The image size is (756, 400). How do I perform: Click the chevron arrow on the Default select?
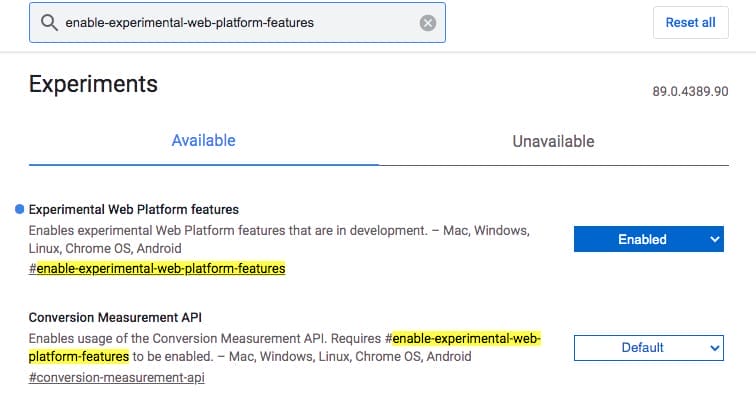click(x=714, y=347)
